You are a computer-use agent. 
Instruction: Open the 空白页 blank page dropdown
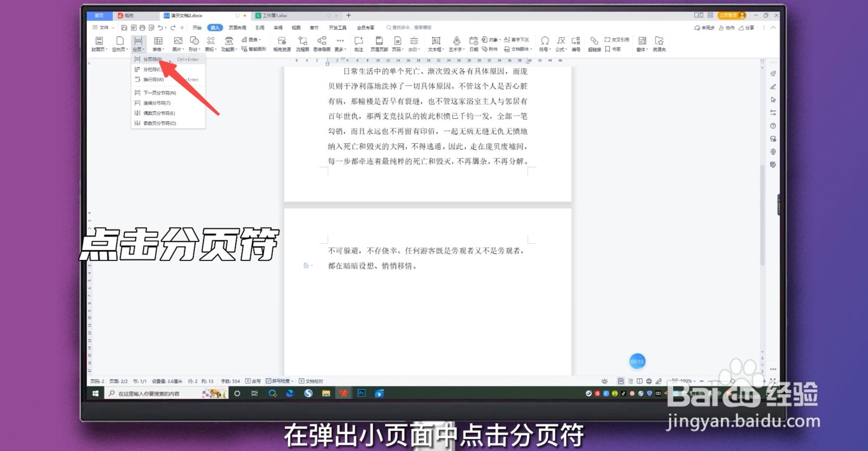119,44
